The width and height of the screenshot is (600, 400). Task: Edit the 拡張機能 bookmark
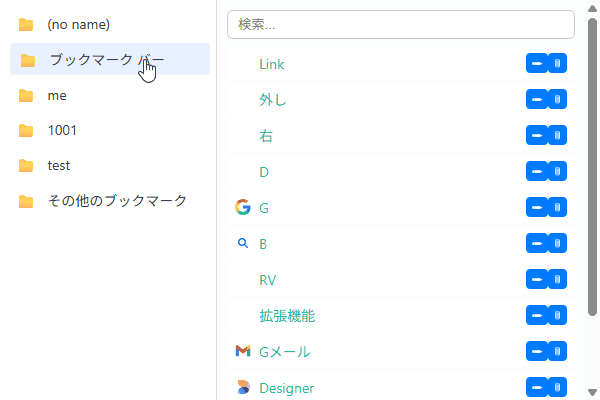pyautogui.click(x=536, y=315)
